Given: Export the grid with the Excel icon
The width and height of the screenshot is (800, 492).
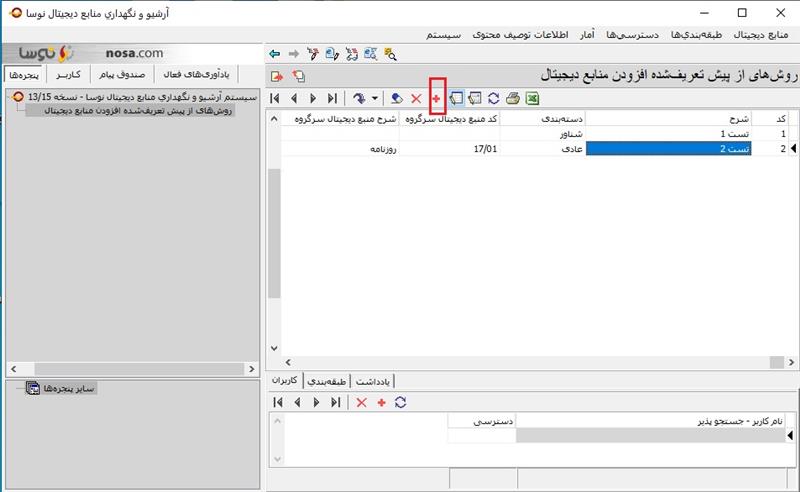Looking at the screenshot, I should (533, 99).
